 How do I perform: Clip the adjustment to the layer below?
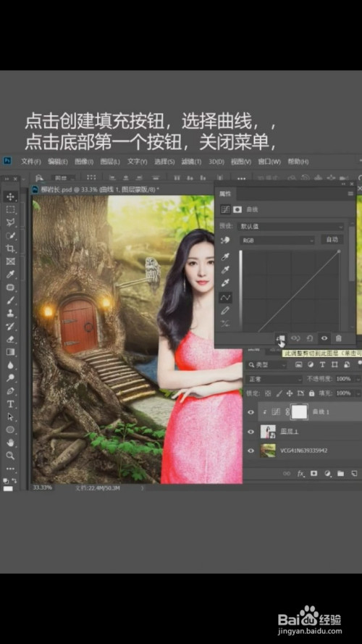pos(281,338)
